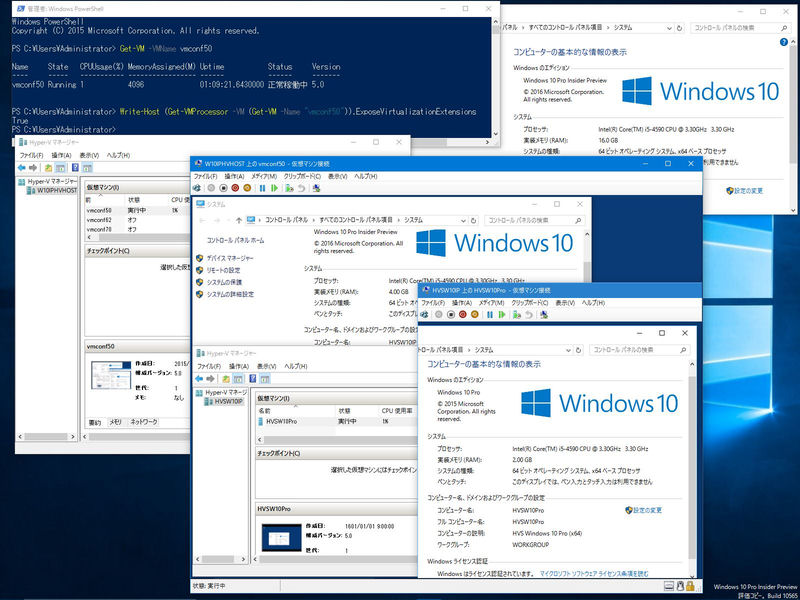Click lock icon in vmconf50 connection status bar
This screenshot has height=600, width=800.
[690, 586]
